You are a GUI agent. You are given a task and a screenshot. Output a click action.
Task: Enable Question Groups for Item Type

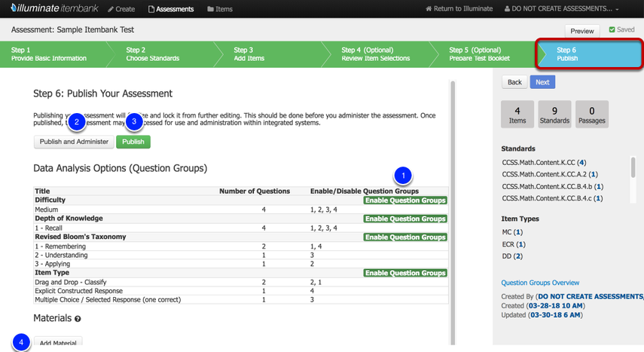click(x=405, y=273)
